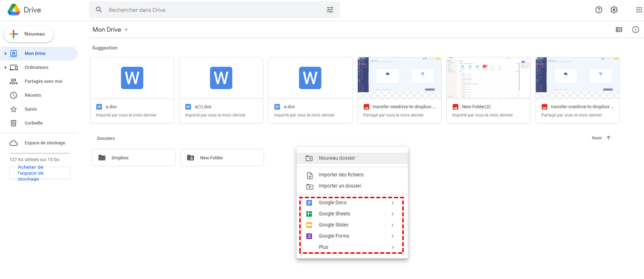The height and width of the screenshot is (279, 644).
Task: Expand the Google Docs submenu arrow
Action: [392, 203]
